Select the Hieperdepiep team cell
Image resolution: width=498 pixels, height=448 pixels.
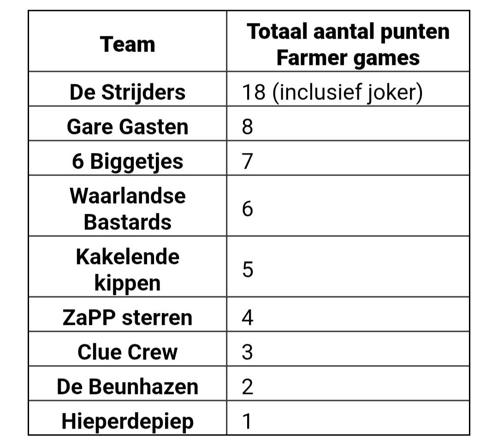[127, 418]
